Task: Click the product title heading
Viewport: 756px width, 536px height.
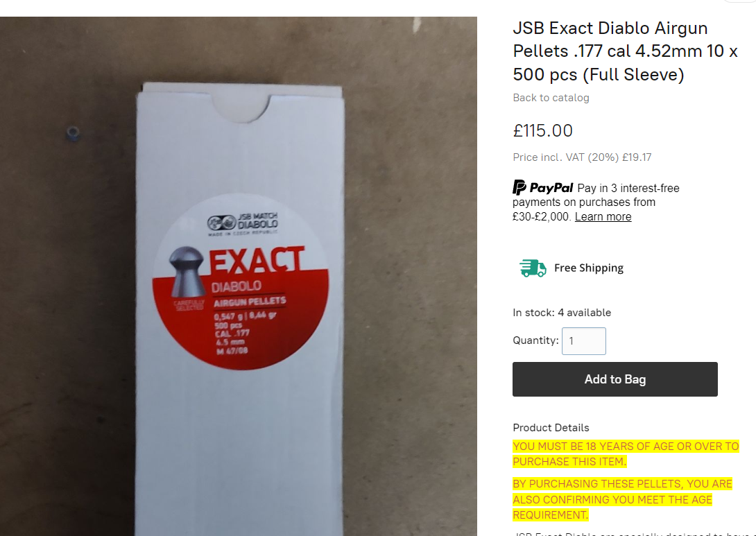Action: 625,51
